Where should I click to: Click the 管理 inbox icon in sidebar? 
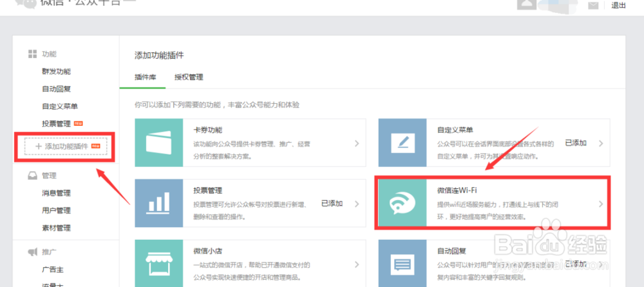[x=32, y=175]
